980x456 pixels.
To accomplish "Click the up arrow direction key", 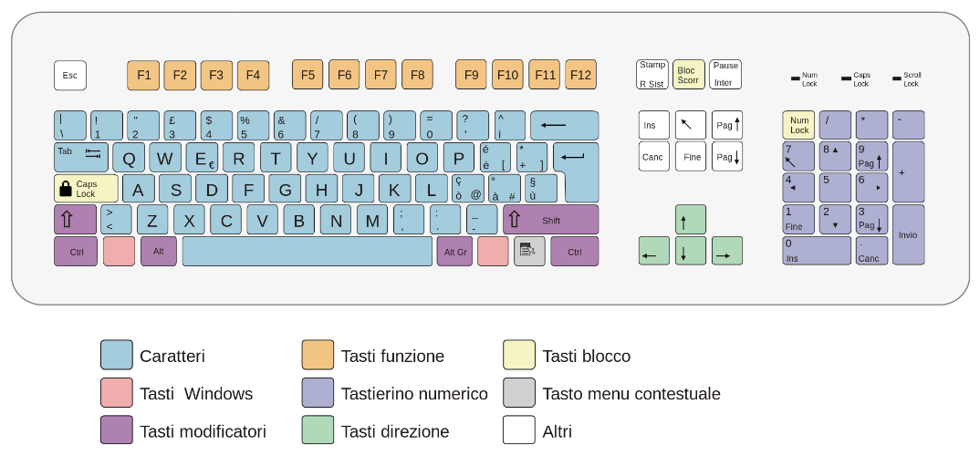I will pyautogui.click(x=690, y=219).
